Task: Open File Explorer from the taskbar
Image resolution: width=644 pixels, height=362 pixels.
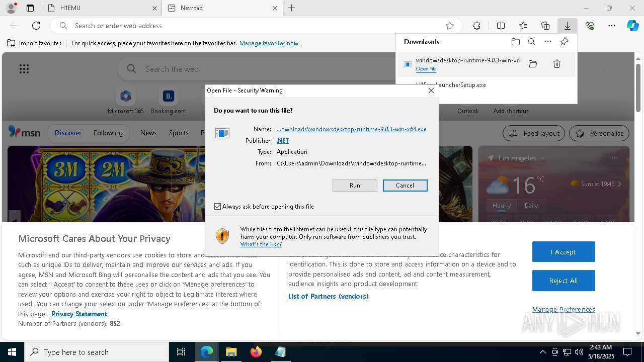Action: (231, 352)
